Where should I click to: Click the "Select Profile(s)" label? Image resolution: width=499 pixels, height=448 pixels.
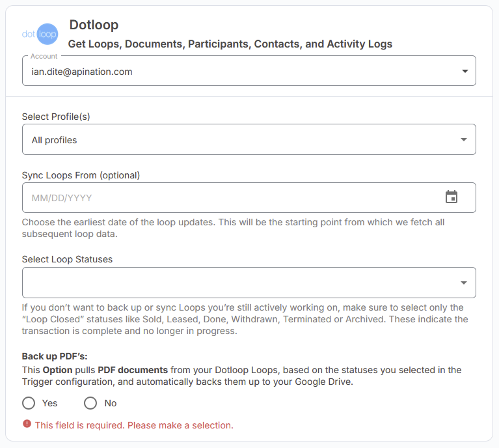click(x=56, y=117)
